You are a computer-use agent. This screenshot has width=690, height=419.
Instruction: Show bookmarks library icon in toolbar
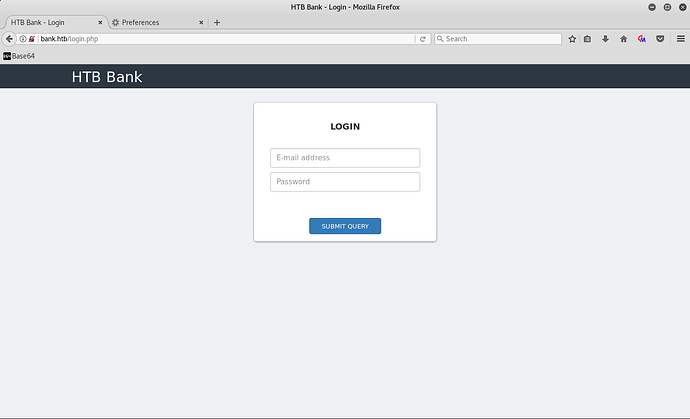point(588,39)
